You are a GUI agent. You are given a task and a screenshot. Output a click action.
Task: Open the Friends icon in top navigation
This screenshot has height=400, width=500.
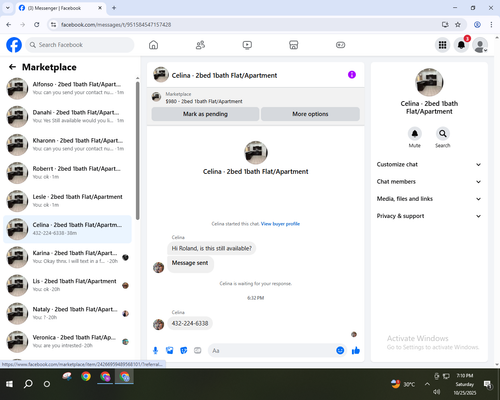[200, 45]
